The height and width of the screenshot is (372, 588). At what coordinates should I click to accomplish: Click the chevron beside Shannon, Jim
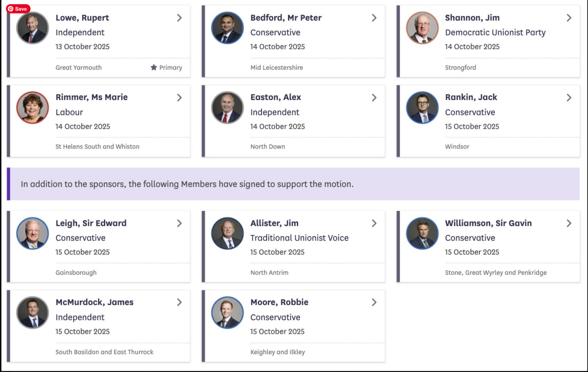[569, 18]
